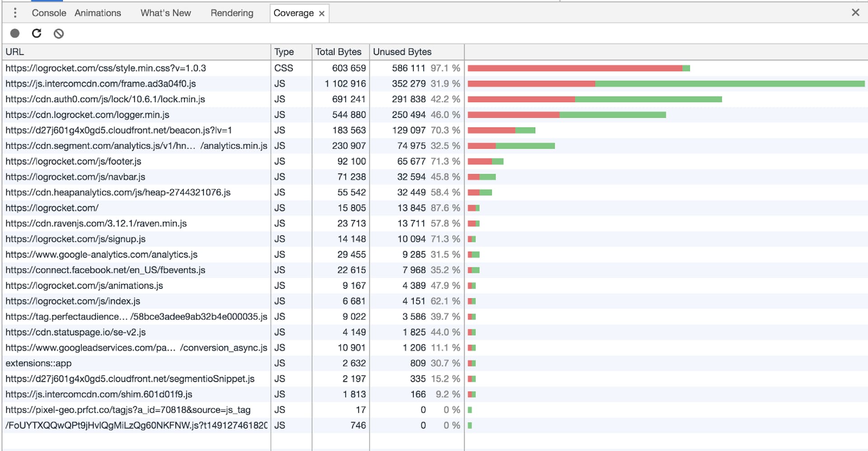Switch to the Console tab
Viewport: 868px width, 451px height.
tap(49, 13)
